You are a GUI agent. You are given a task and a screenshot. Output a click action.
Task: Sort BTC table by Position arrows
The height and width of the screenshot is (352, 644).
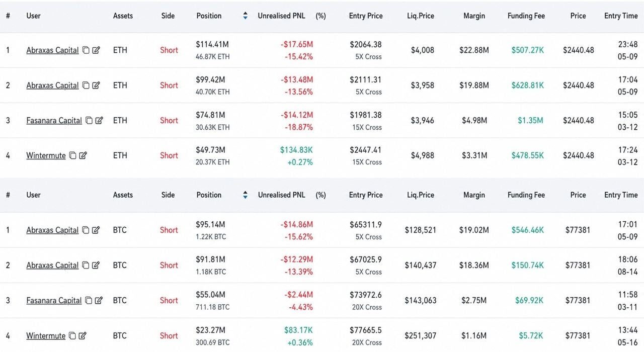click(245, 195)
